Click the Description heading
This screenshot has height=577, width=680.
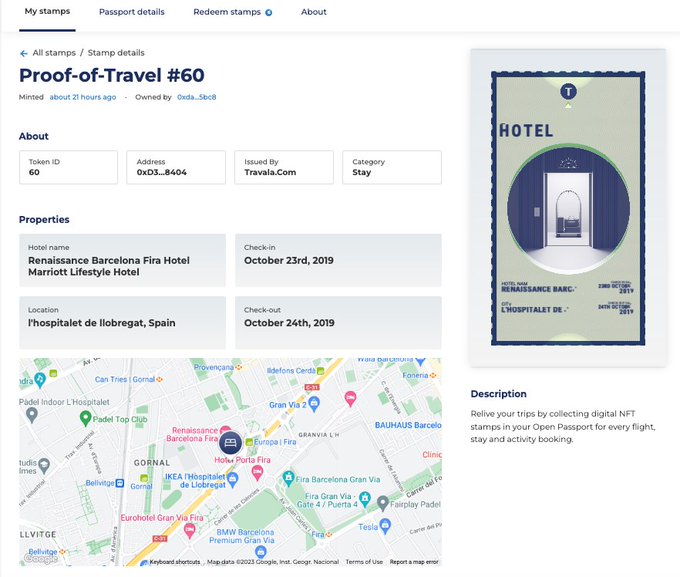[499, 394]
